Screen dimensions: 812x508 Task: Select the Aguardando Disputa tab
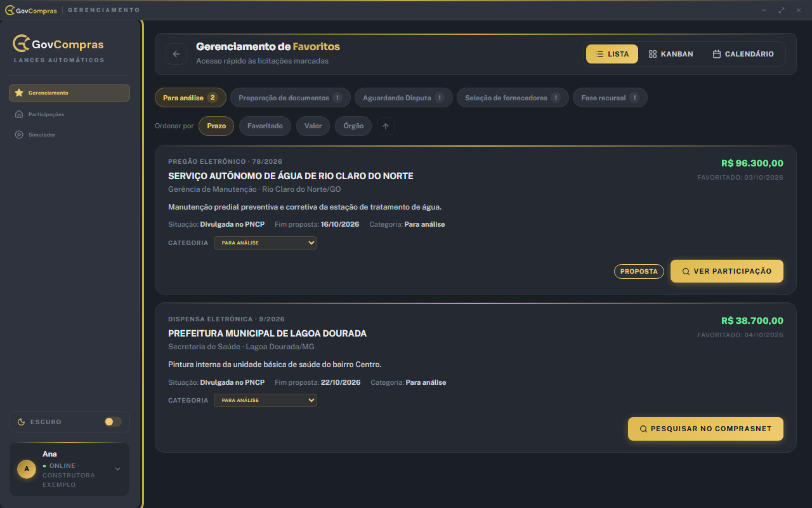[403, 98]
